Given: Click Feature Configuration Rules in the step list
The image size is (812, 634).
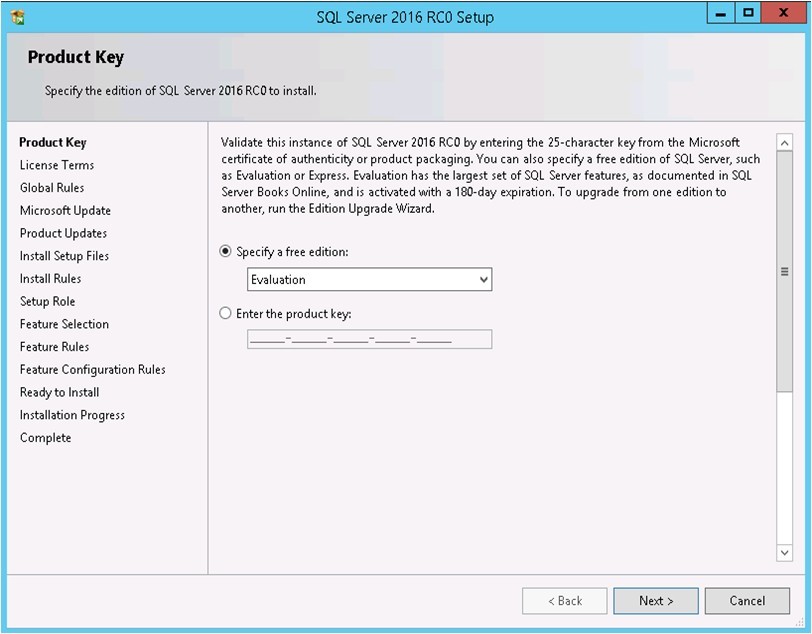Looking at the screenshot, I should point(93,370).
